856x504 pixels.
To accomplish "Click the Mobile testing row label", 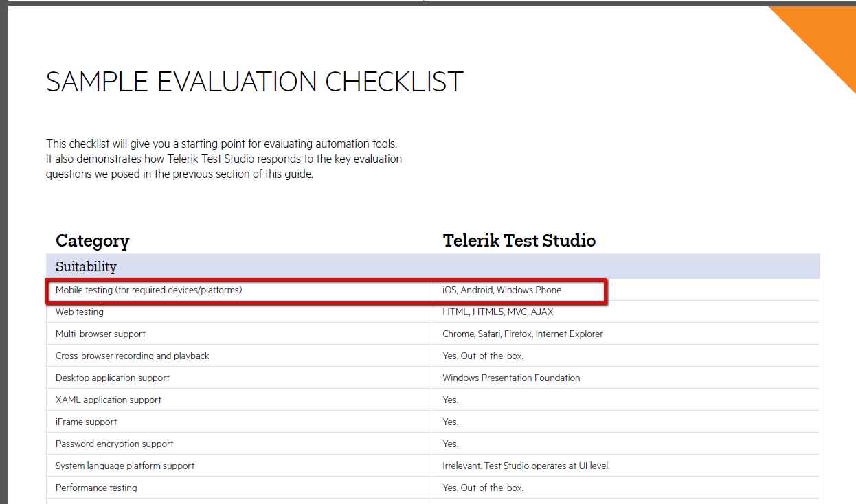I will coord(148,290).
